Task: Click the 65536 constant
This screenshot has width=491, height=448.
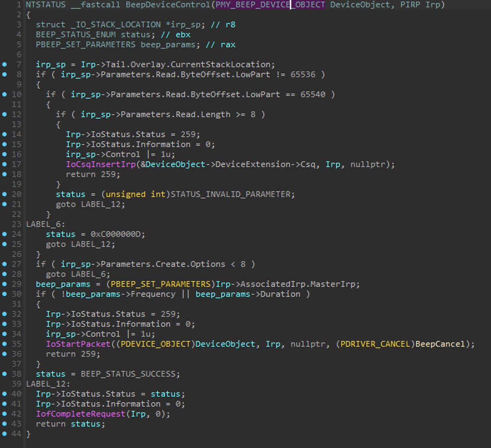Action: 303,74
